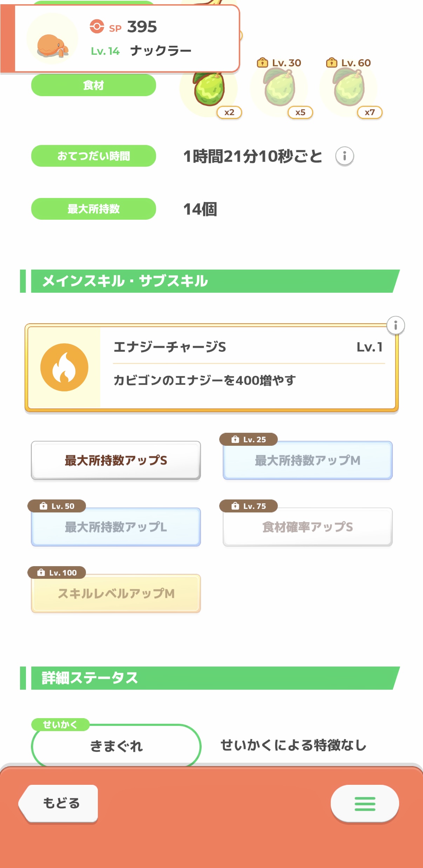Select the unlocked x2 ingredient icon
This screenshot has height=868, width=423.
[210, 90]
